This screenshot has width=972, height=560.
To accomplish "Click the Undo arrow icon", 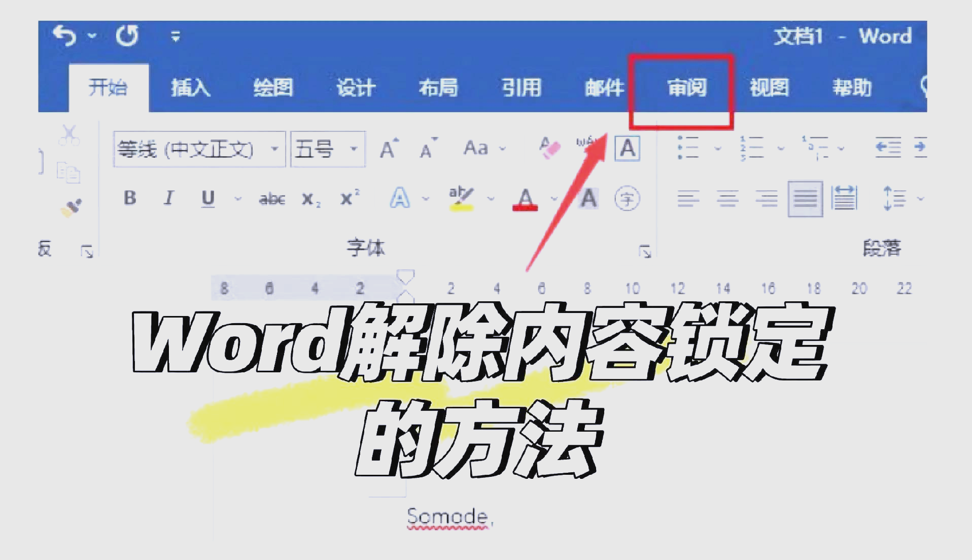I will 64,36.
